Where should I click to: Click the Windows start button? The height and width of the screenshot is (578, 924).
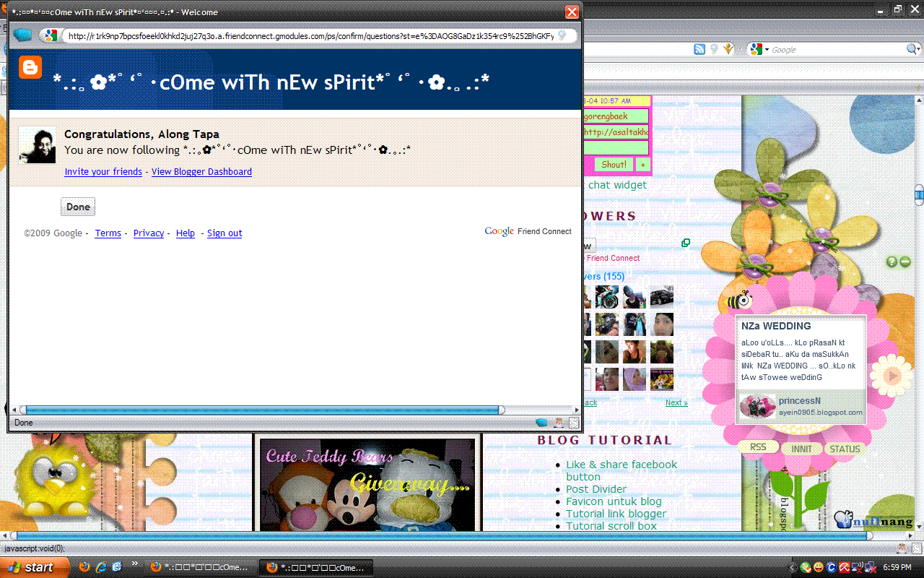point(35,567)
